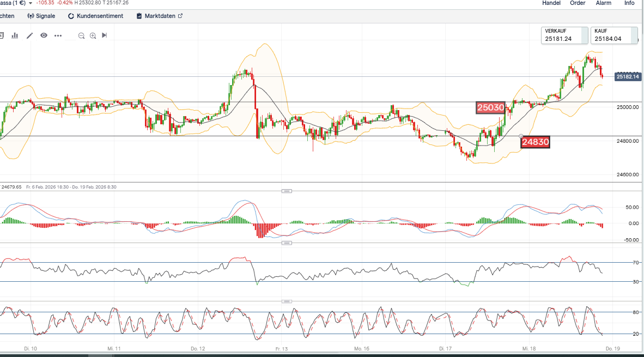The height and width of the screenshot is (357, 644).
Task: Open the Order tab
Action: click(x=578, y=3)
